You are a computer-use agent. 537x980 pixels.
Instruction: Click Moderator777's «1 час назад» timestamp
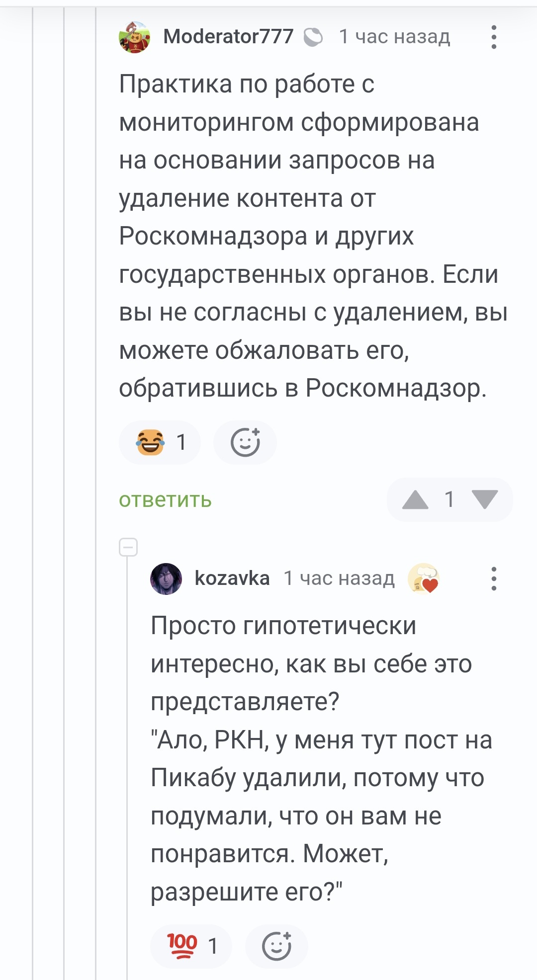tap(394, 37)
